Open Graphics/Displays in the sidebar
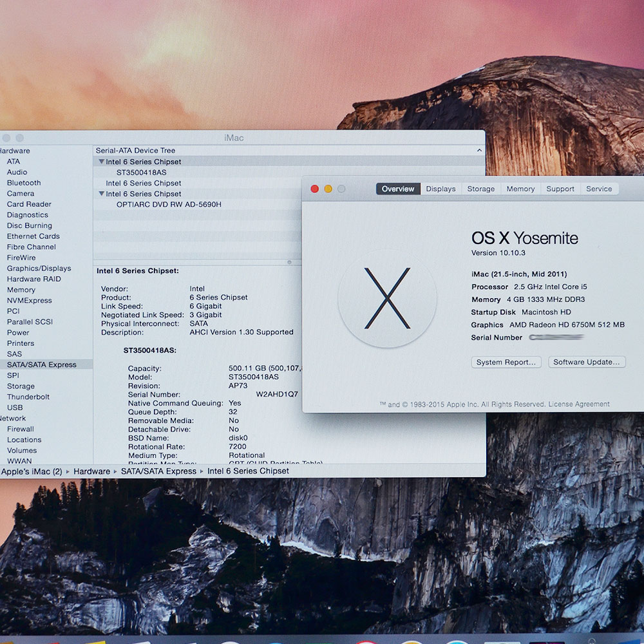644x644 pixels. [39, 268]
